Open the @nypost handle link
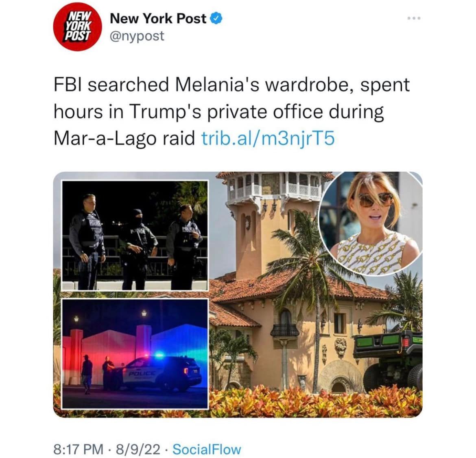This screenshot has width=476, height=458. coord(137,36)
